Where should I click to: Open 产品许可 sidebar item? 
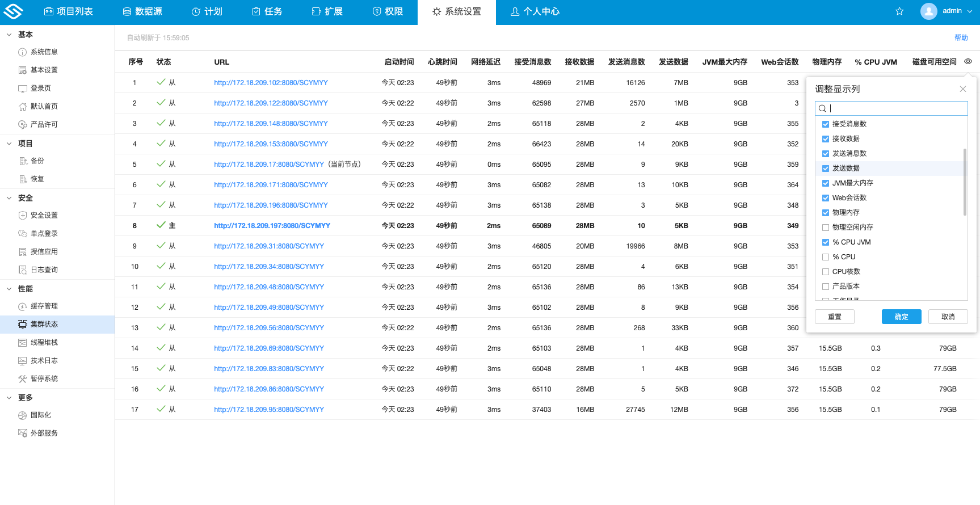pyautogui.click(x=44, y=125)
